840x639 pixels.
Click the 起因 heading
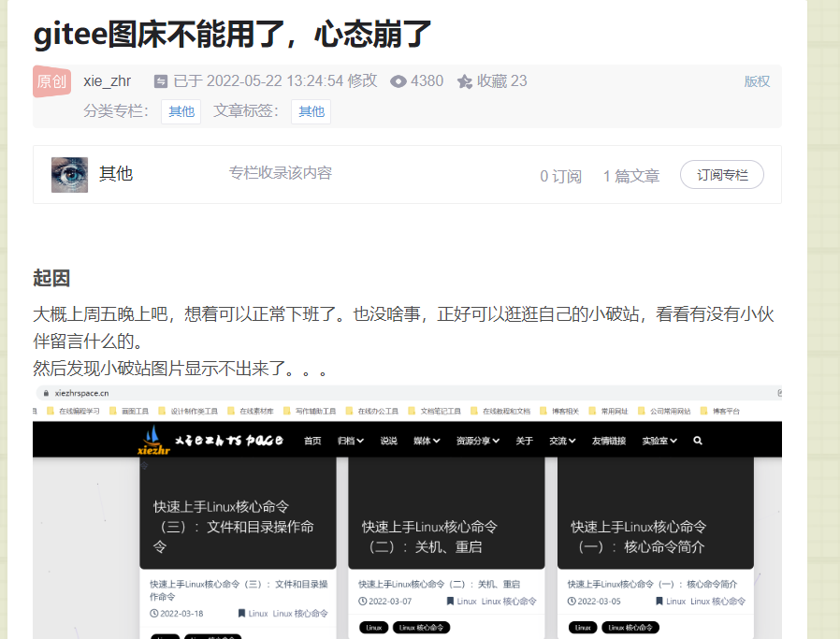[51, 279]
